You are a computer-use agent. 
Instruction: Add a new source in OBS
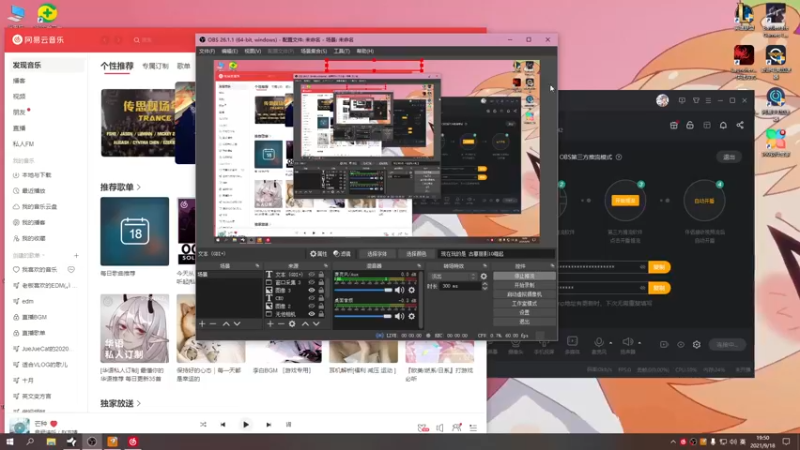pyautogui.click(x=270, y=324)
